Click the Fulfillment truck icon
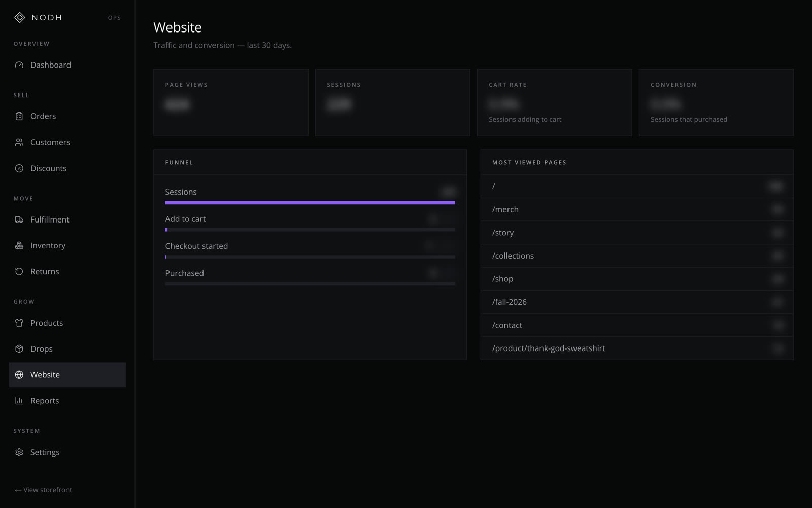This screenshot has height=508, width=812. coord(19,219)
